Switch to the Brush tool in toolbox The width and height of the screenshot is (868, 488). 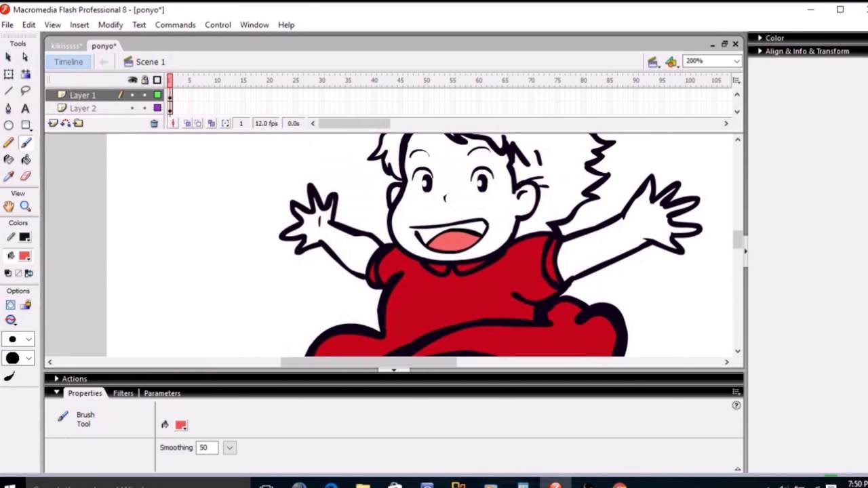26,142
